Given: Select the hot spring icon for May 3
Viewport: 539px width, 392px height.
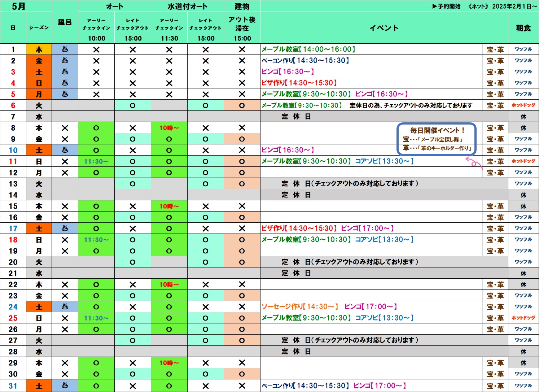Looking at the screenshot, I should [65, 71].
